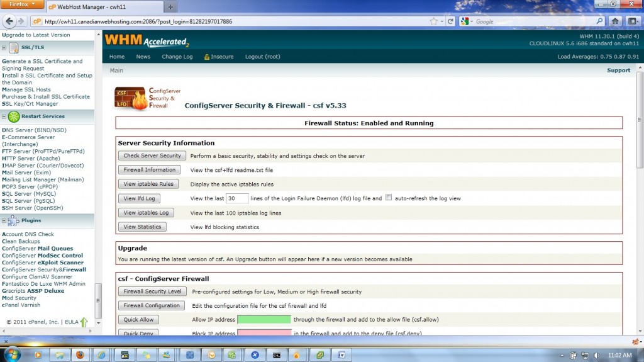Click the bookmarks toolbar button icon

(x=633, y=21)
